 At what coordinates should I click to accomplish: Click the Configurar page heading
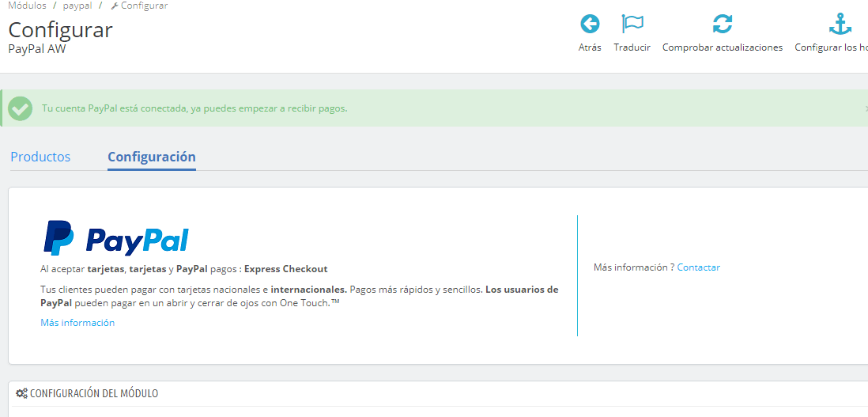click(x=60, y=29)
